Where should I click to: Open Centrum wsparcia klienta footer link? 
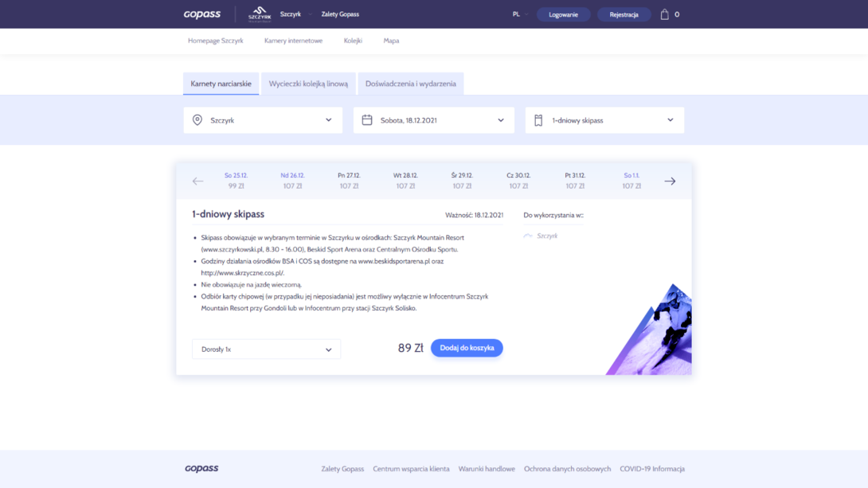[411, 469]
